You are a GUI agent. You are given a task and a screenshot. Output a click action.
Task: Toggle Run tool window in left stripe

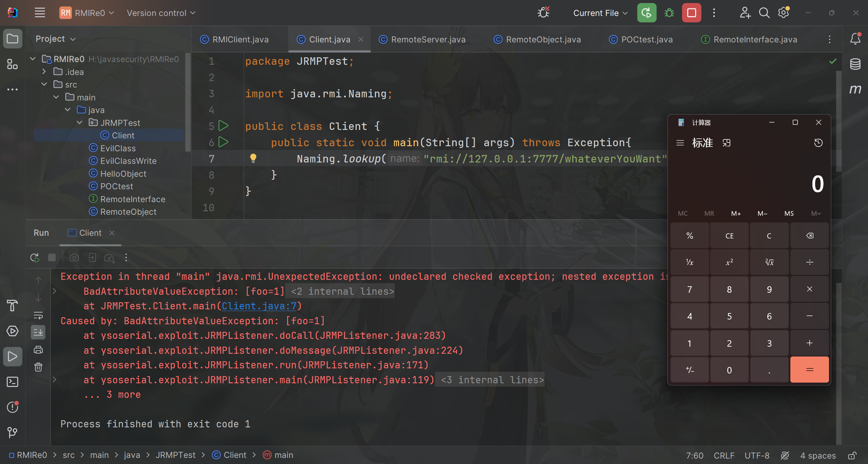click(x=13, y=356)
